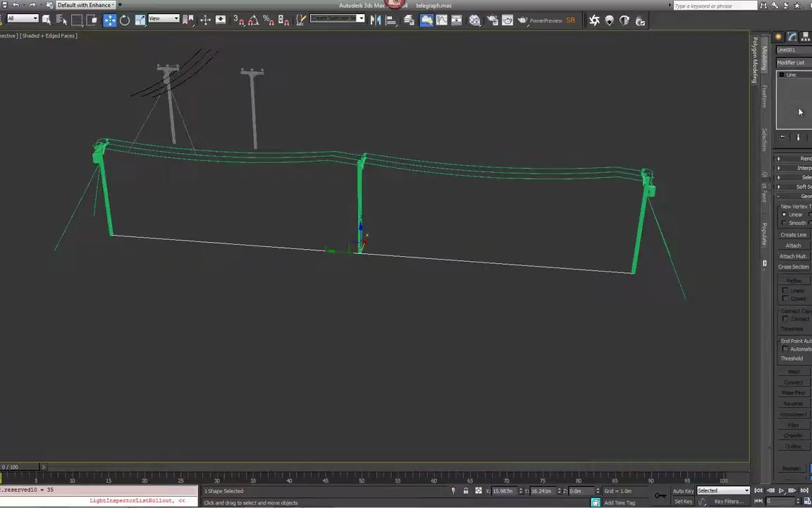Screen dimensions: 812x508
Task: Click the Render Production teapot icon
Action: 522,20
